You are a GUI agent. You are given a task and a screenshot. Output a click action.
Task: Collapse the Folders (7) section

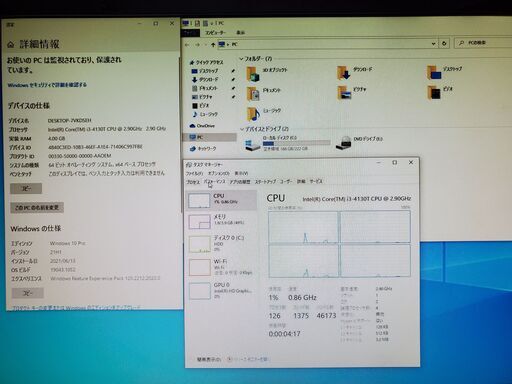pyautogui.click(x=241, y=59)
